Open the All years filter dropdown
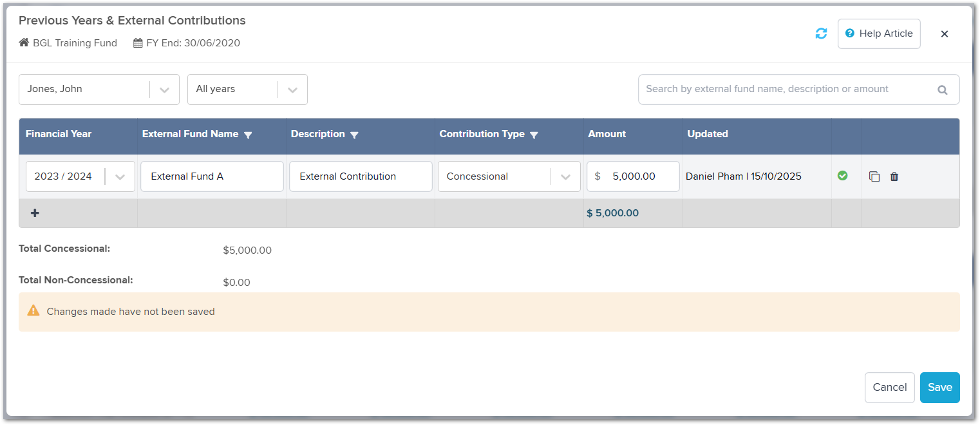Image resolution: width=980 pixels, height=425 pixels. pos(293,89)
